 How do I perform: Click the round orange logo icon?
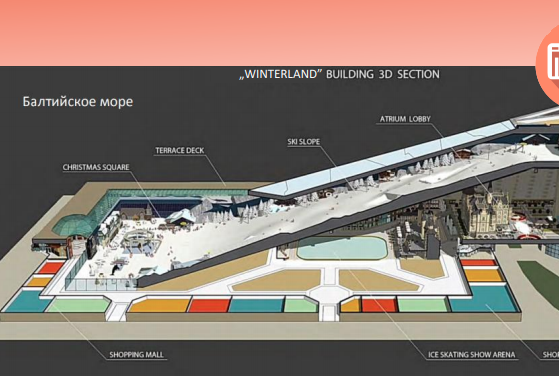(548, 65)
